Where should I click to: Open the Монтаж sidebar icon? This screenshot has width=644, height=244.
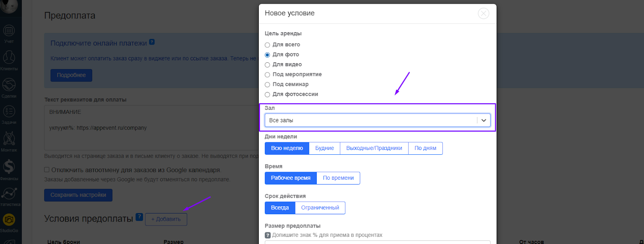point(9,139)
